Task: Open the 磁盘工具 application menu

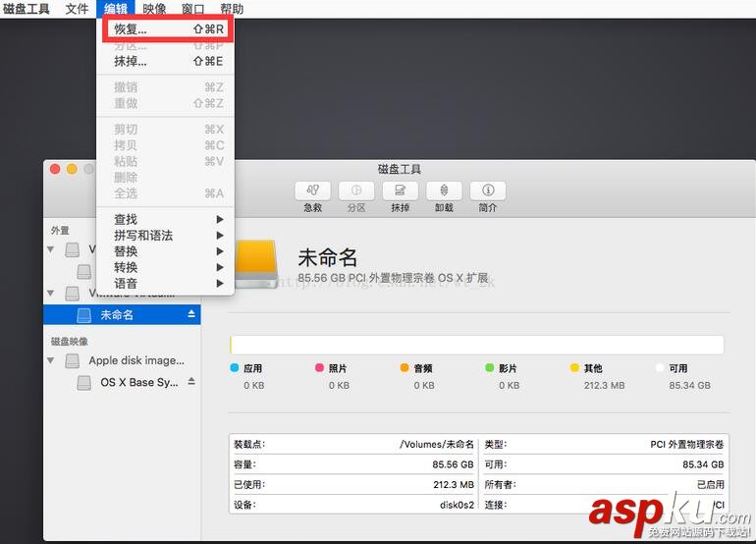Action: coord(27,9)
